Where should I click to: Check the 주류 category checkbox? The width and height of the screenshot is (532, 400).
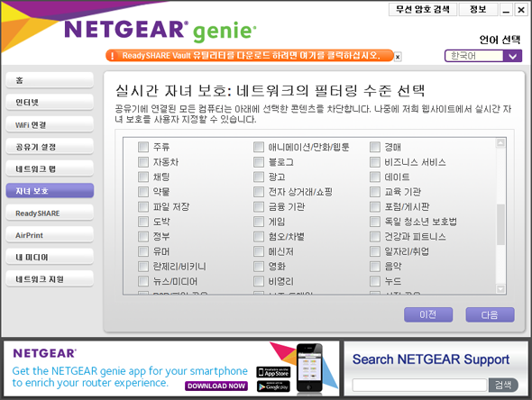pyautogui.click(x=143, y=147)
